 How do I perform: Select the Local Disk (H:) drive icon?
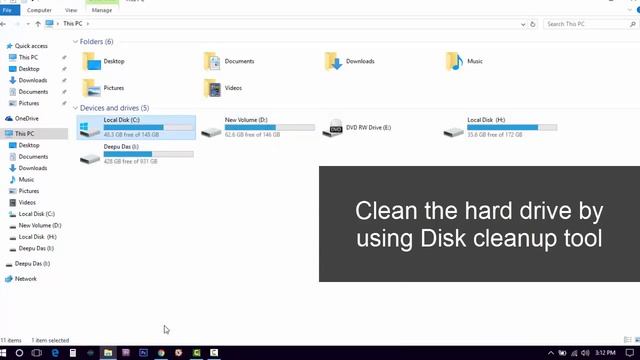[x=454, y=131]
